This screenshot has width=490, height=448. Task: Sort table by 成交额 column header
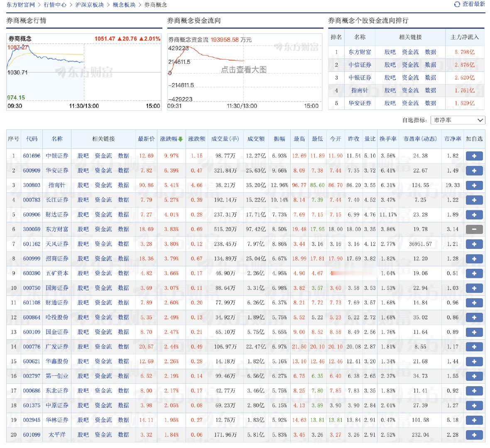[256, 139]
